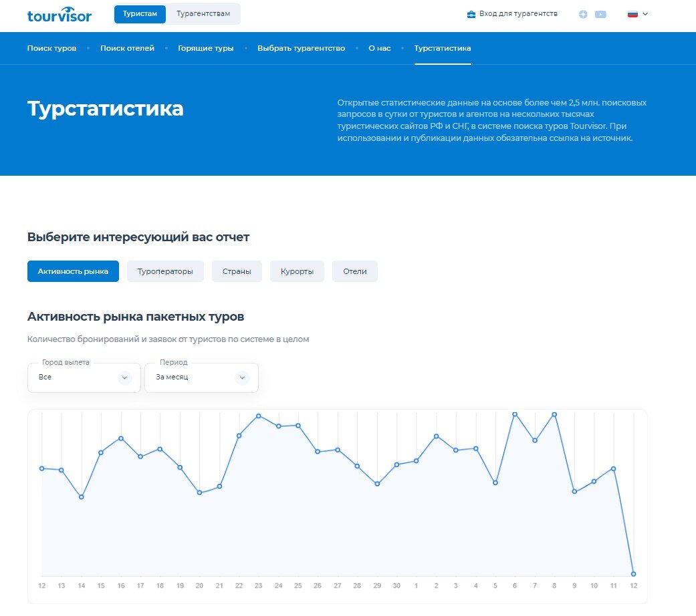Select Турстатистика navigation item
Image resolution: width=696 pixels, height=616 pixels.
tap(443, 48)
